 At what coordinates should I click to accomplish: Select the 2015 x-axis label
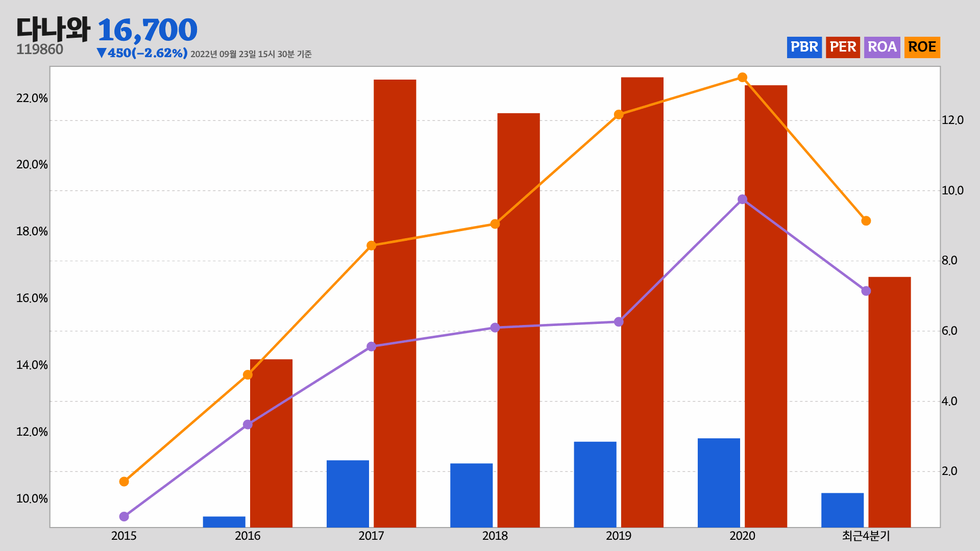[124, 536]
